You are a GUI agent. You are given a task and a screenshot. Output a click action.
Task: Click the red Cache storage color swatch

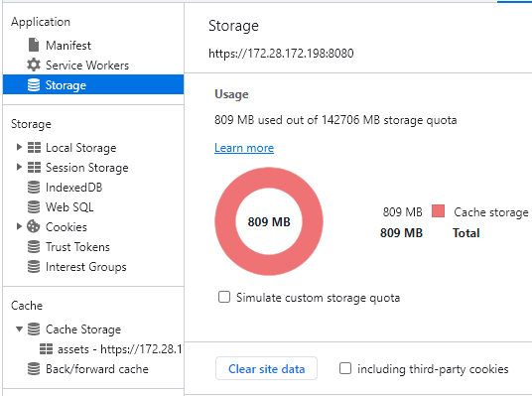click(x=438, y=211)
